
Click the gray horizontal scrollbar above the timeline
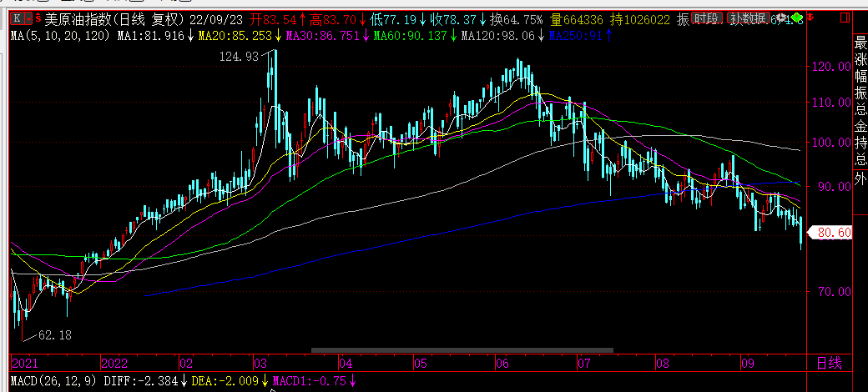tap(462, 350)
